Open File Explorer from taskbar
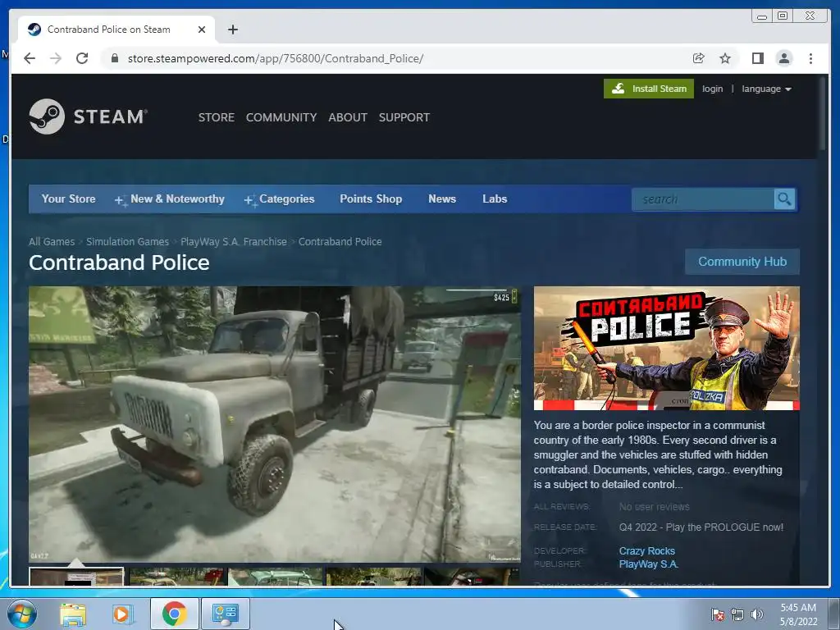840x630 pixels. coord(73,614)
